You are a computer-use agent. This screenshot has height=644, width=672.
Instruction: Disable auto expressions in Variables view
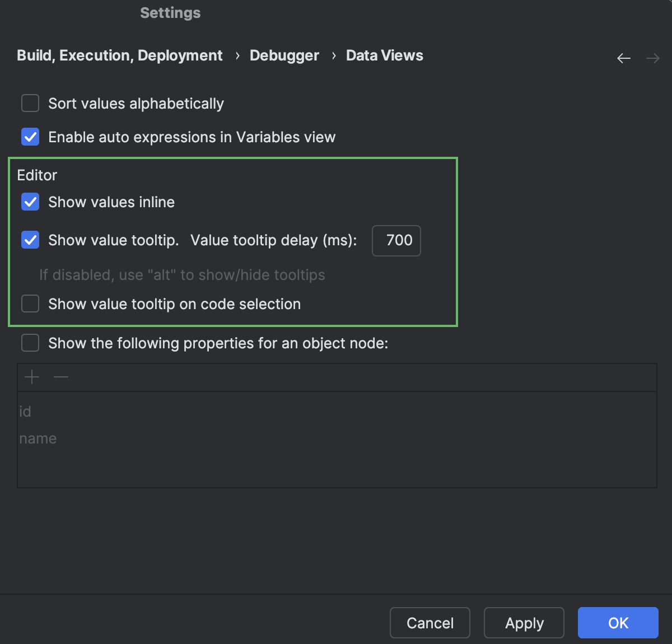point(30,137)
